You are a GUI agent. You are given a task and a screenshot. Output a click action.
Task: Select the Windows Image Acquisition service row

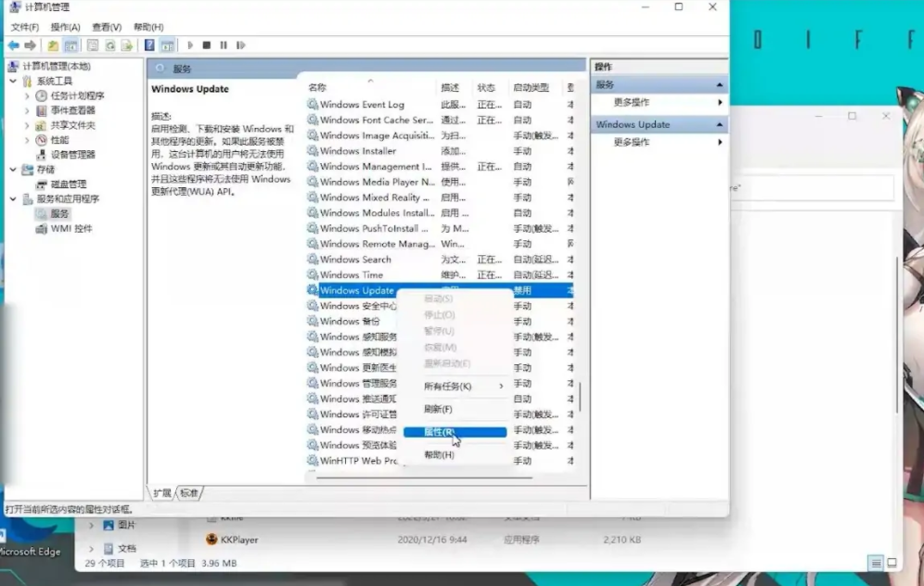440,135
